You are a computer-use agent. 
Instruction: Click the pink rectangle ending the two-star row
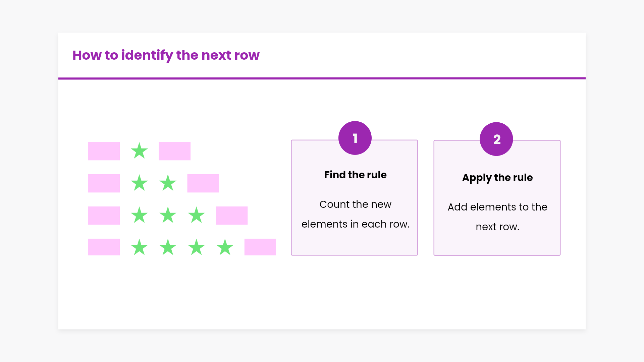click(203, 183)
